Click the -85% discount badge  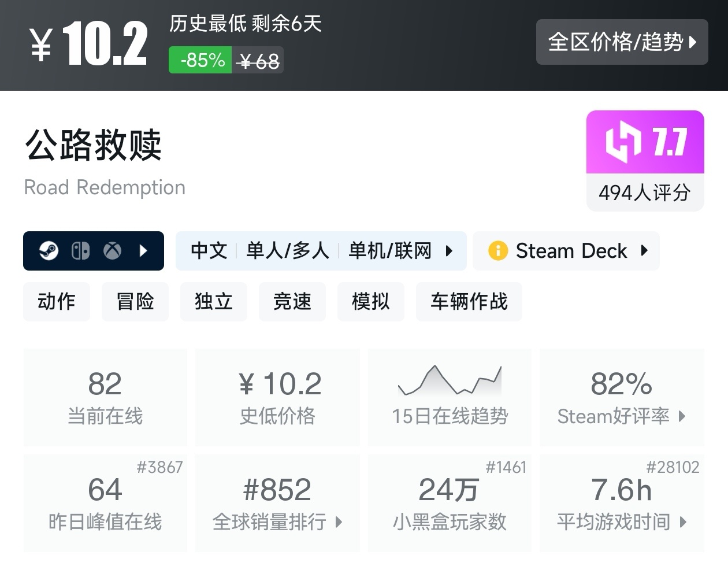point(200,60)
